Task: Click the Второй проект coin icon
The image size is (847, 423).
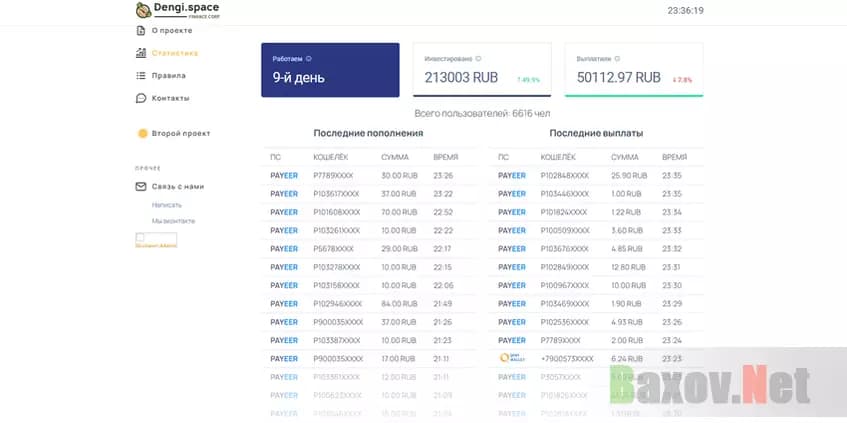Action: click(143, 133)
